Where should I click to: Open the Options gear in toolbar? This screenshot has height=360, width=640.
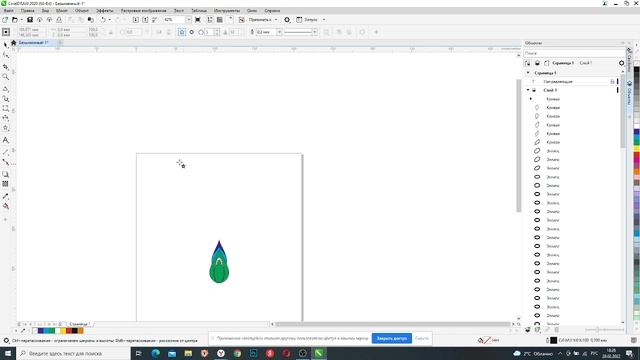tap(287, 20)
